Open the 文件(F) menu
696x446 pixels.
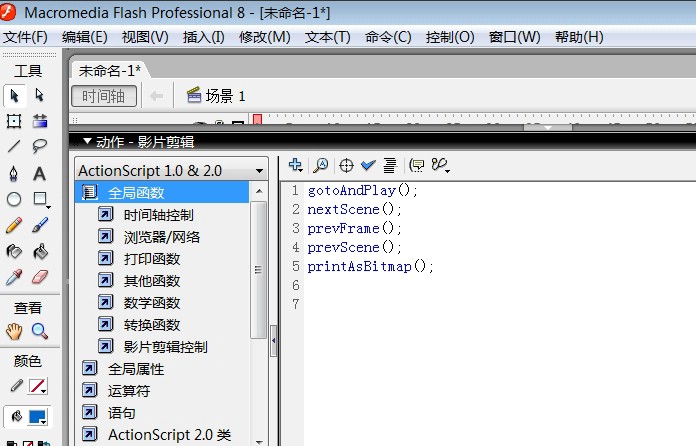pyautogui.click(x=25, y=37)
